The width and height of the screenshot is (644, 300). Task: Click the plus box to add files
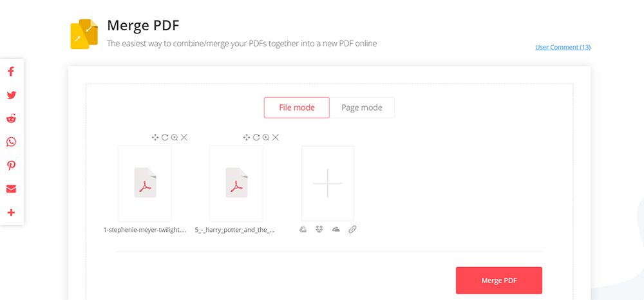(328, 183)
